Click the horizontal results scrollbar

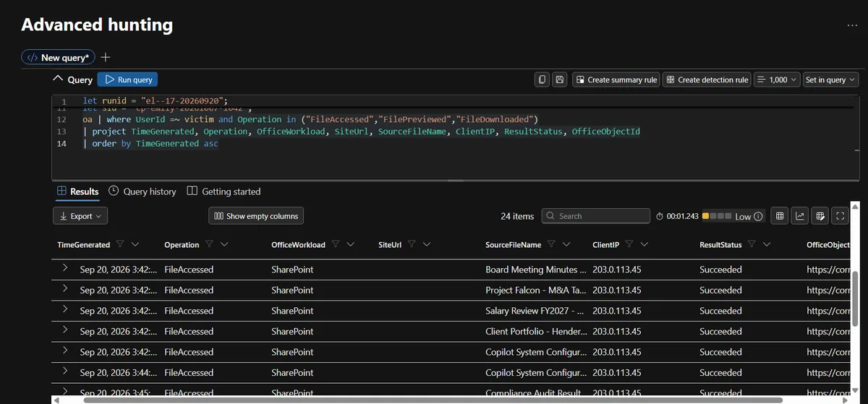pyautogui.click(x=433, y=400)
